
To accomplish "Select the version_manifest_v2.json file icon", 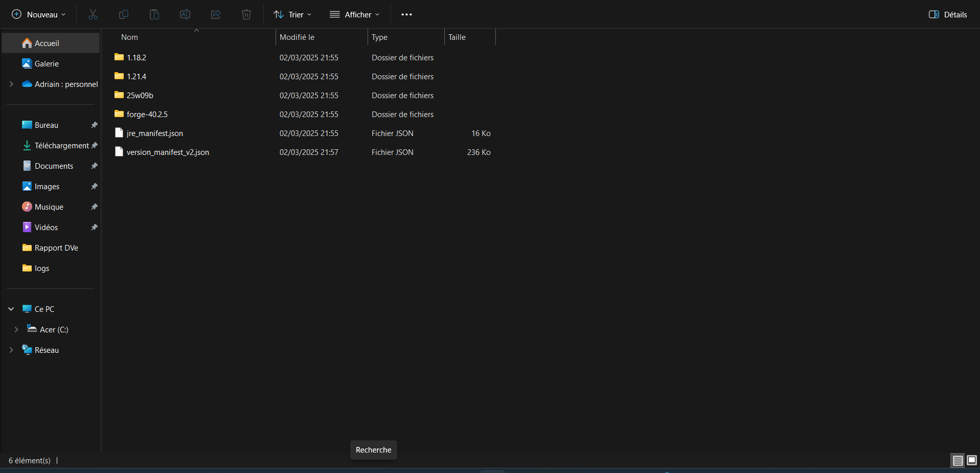I will [x=119, y=152].
